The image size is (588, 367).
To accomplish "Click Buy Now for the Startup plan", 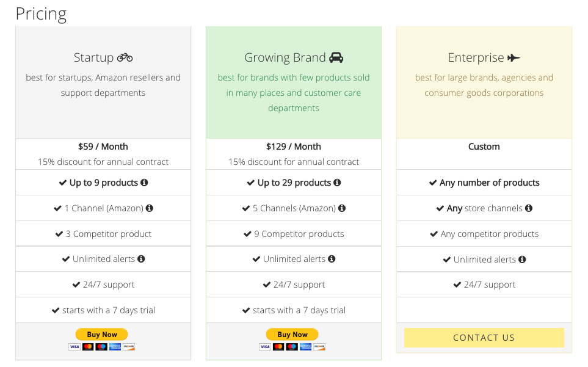I will coord(101,334).
